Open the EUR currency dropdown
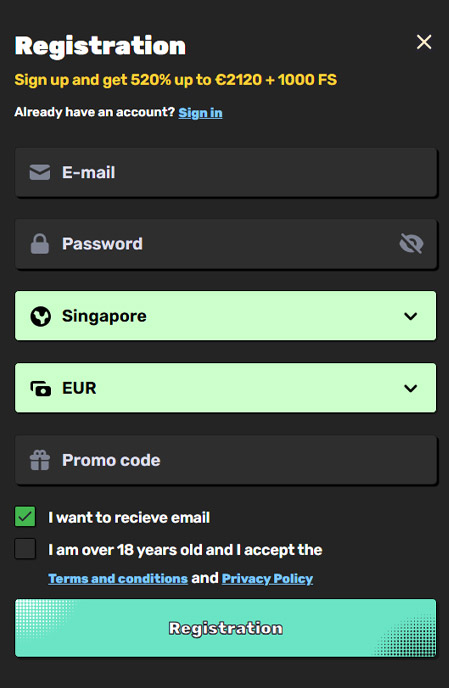Viewport: 449px width, 688px height. (x=226, y=387)
